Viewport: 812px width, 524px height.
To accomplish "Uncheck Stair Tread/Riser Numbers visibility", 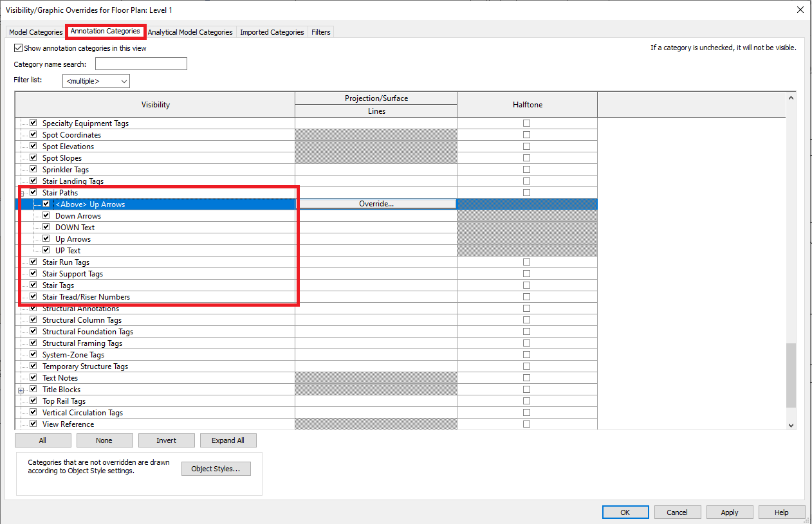I will 32,296.
